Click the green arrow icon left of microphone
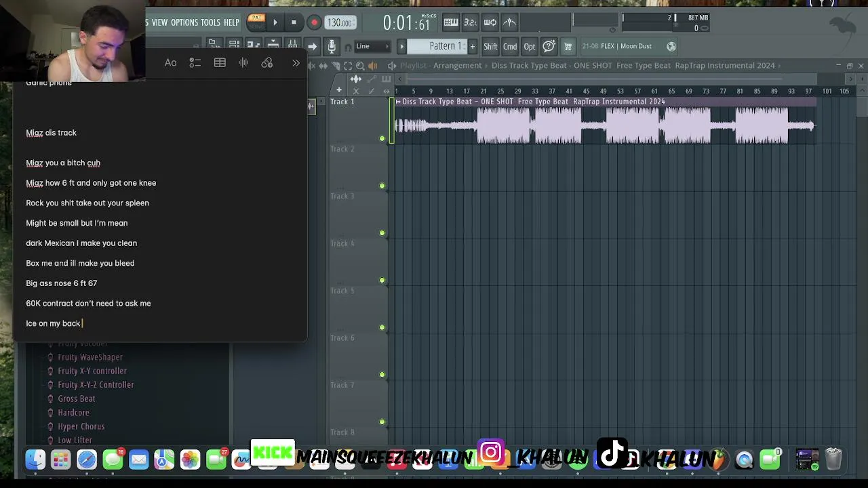Viewport: 868px width, 488px height. (312, 46)
